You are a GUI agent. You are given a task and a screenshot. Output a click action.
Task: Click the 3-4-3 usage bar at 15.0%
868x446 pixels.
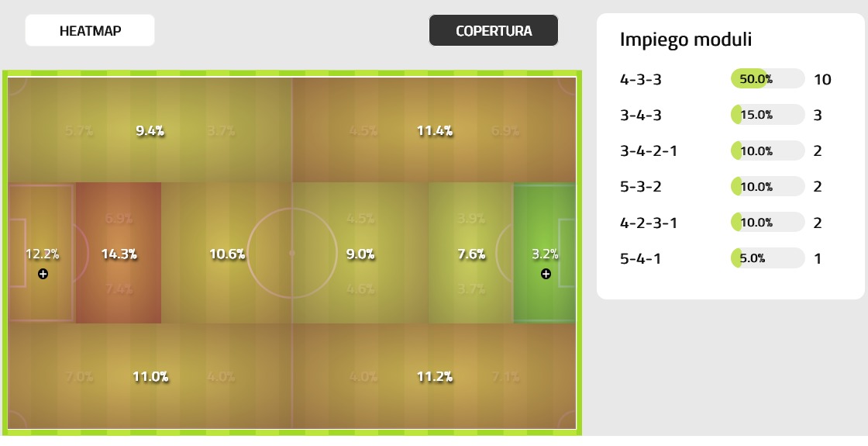[x=767, y=115]
